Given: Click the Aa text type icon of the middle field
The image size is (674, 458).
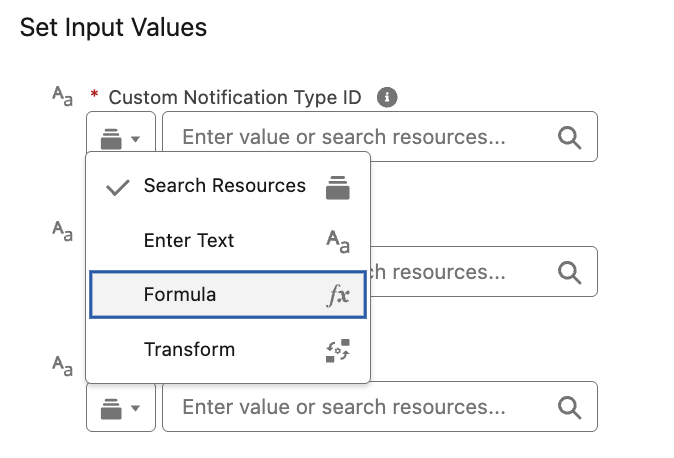Looking at the screenshot, I should [63, 231].
